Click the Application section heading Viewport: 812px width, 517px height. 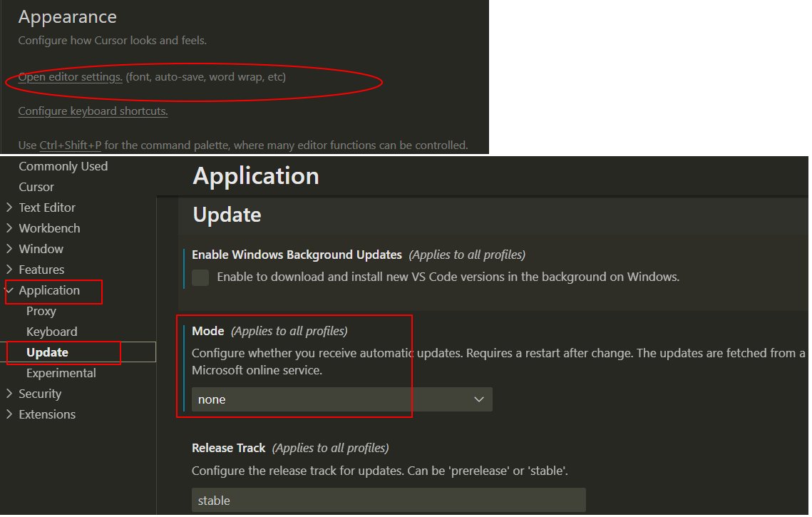pos(256,176)
